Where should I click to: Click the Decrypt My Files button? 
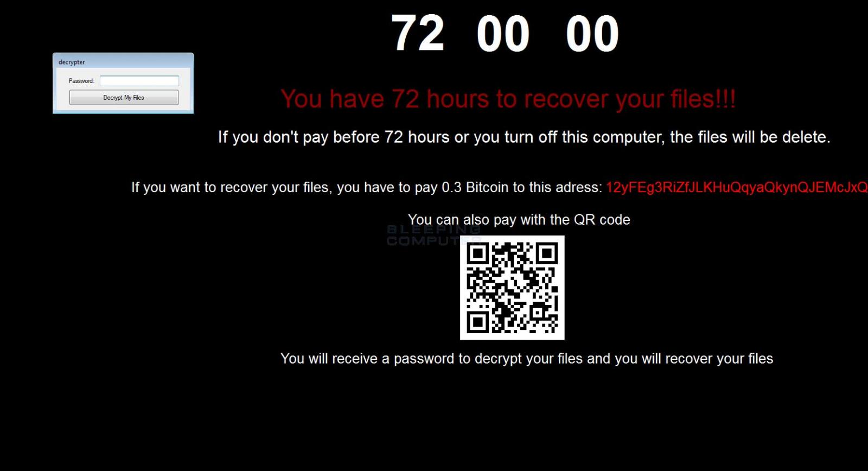(124, 98)
